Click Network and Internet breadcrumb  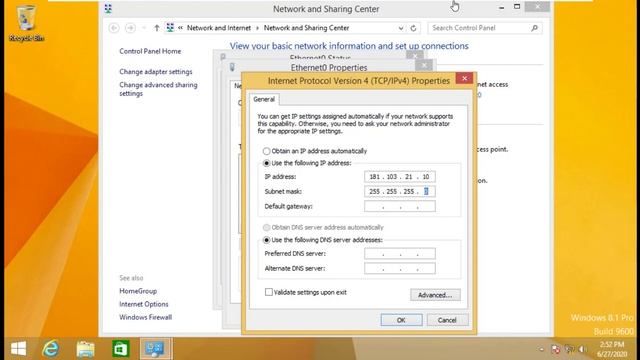coord(219,28)
